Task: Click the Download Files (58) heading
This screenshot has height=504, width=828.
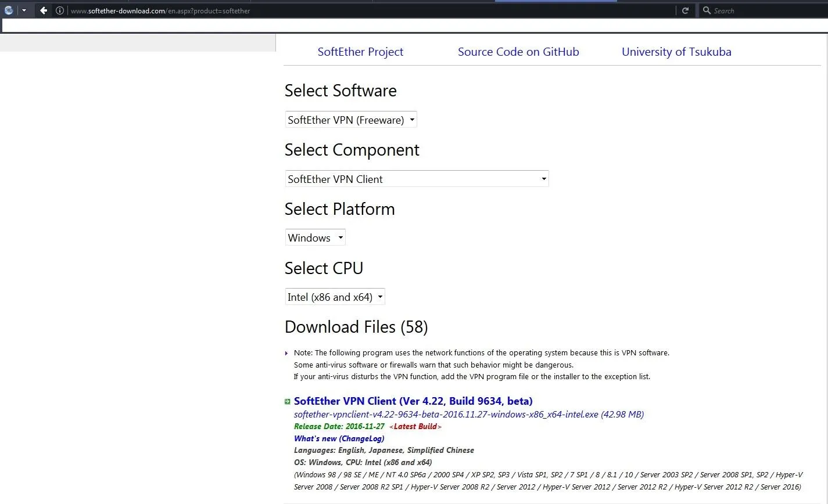Action: (x=356, y=327)
